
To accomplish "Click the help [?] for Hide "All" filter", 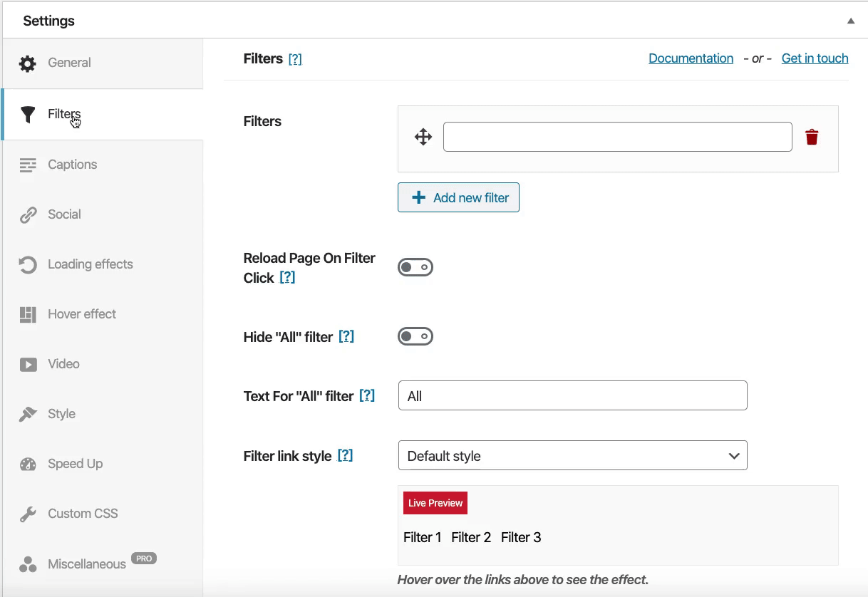I will coord(346,336).
